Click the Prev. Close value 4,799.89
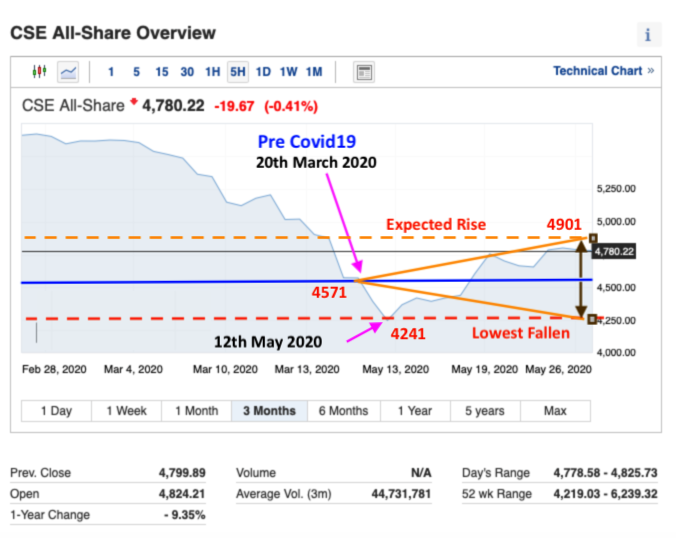 tap(182, 472)
